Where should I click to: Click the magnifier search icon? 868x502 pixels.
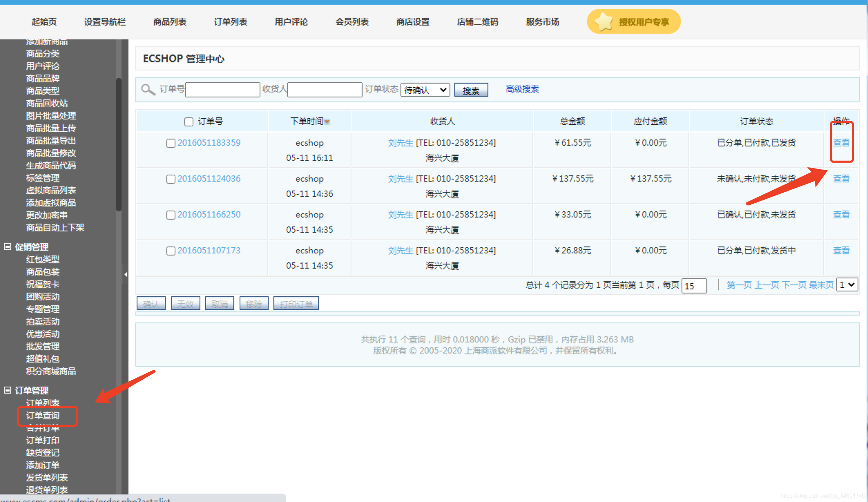point(148,90)
